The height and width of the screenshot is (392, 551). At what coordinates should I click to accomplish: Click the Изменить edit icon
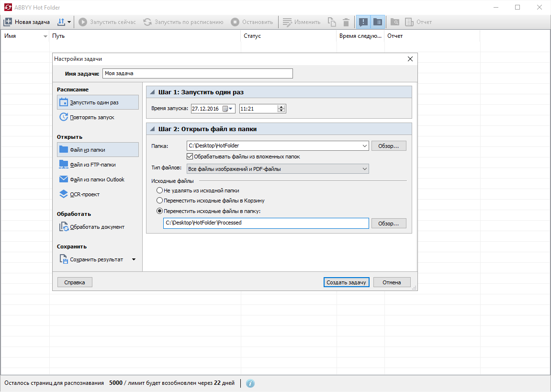(x=287, y=22)
